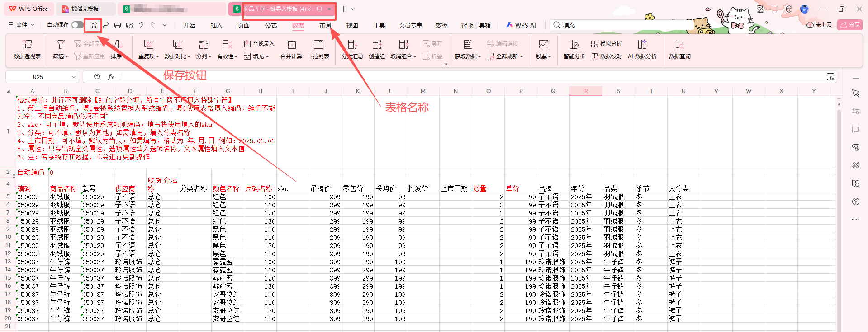Click the fx insert function icon

(111, 77)
